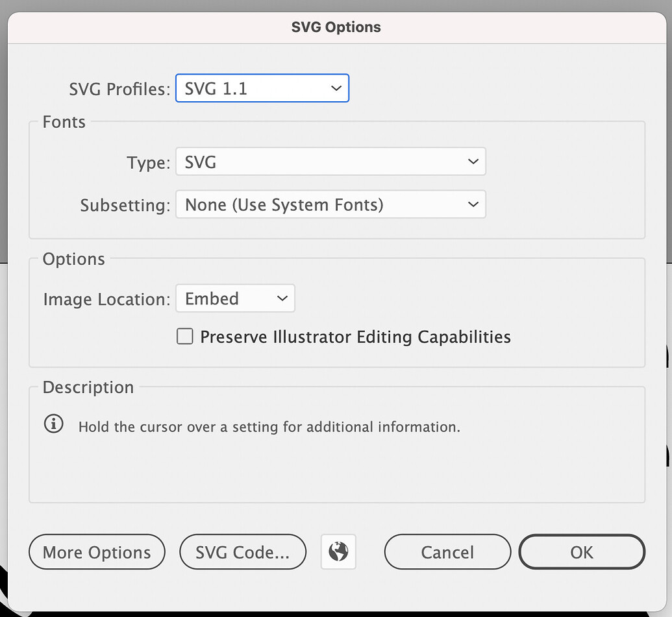This screenshot has width=672, height=617.
Task: Click the SVG Options title bar
Action: pyautogui.click(x=336, y=27)
